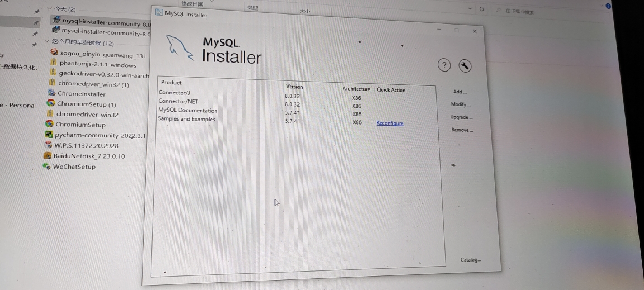Click the MySQL Installer title bar icon

tap(159, 12)
